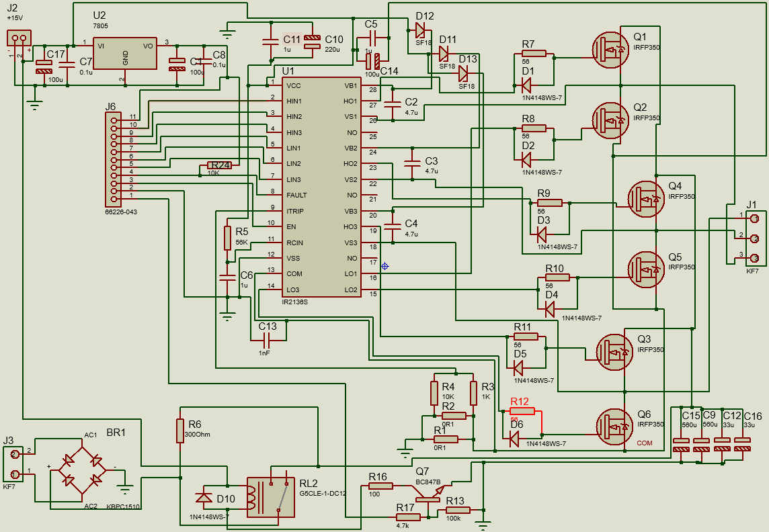Select the J6 11-pin connector
This screenshot has height=532, width=769.
pyautogui.click(x=114, y=160)
